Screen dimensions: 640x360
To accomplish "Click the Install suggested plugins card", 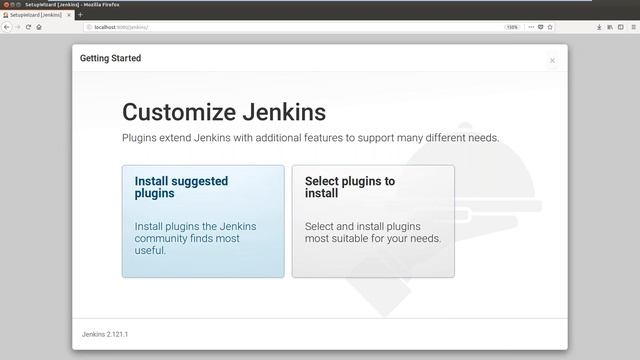I will [x=203, y=221].
